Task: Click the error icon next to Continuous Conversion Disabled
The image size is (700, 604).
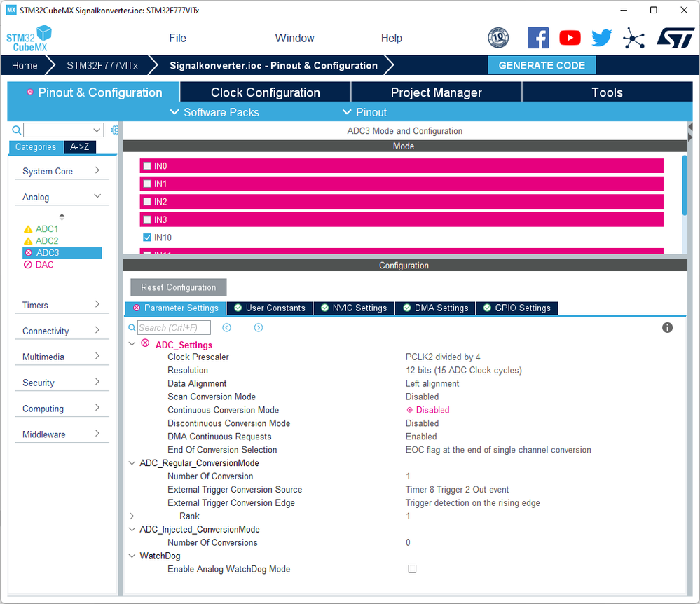Action: pyautogui.click(x=409, y=410)
